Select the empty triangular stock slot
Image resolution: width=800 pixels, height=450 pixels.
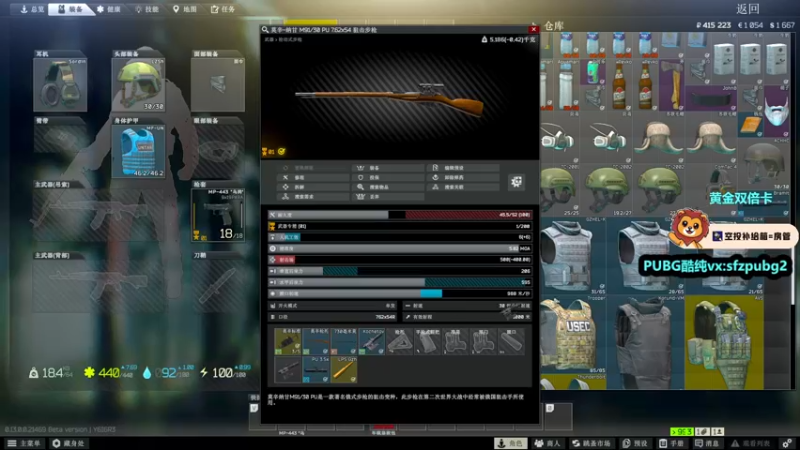[x=399, y=341]
